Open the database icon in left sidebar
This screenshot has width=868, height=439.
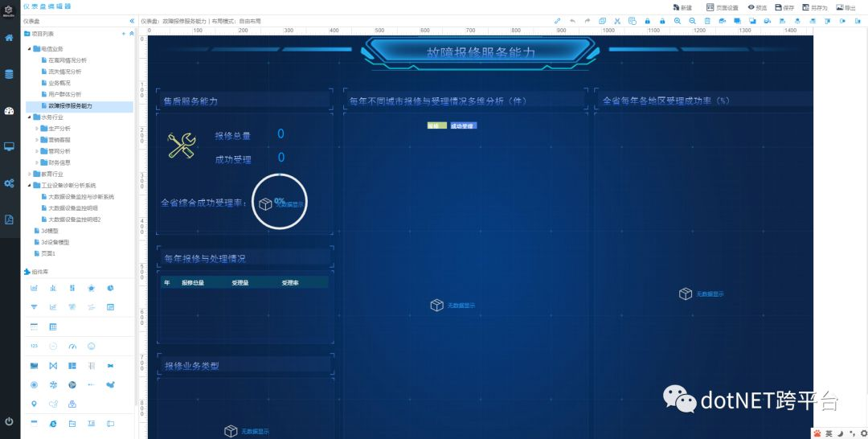tap(9, 74)
